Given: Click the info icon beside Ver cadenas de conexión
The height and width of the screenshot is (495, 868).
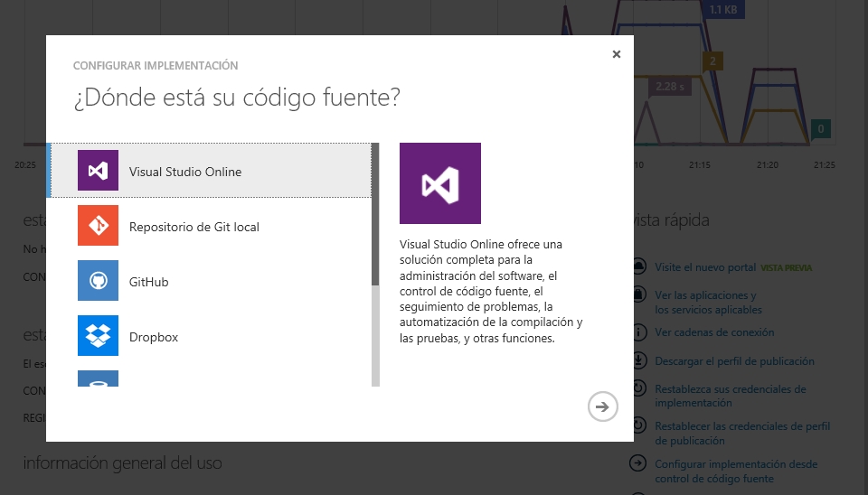Looking at the screenshot, I should pos(638,332).
